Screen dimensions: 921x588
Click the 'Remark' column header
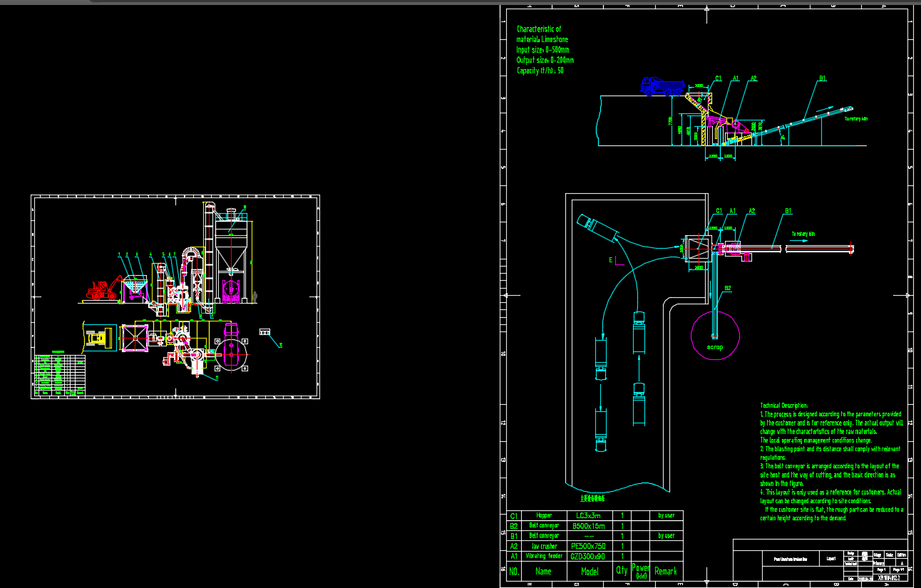pos(666,571)
